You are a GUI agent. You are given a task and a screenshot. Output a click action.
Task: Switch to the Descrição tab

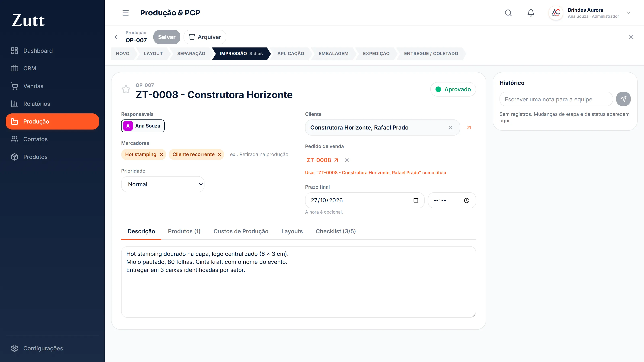coord(141,231)
